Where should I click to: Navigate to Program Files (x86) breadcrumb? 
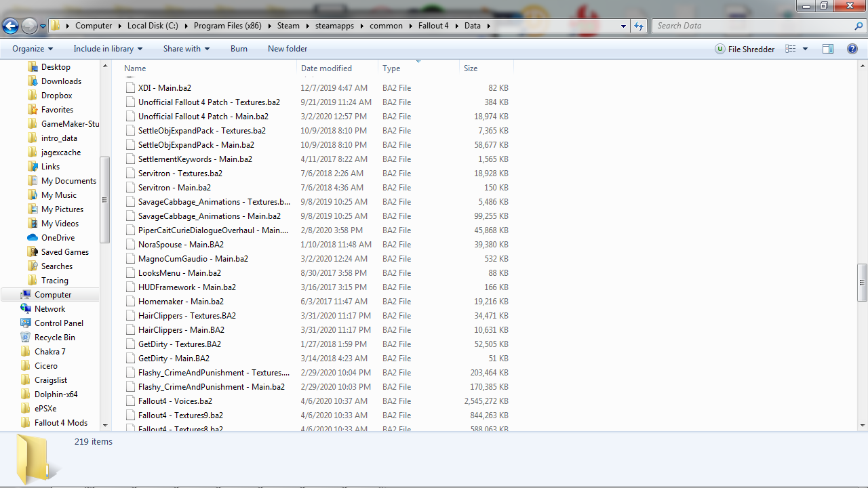click(x=228, y=26)
